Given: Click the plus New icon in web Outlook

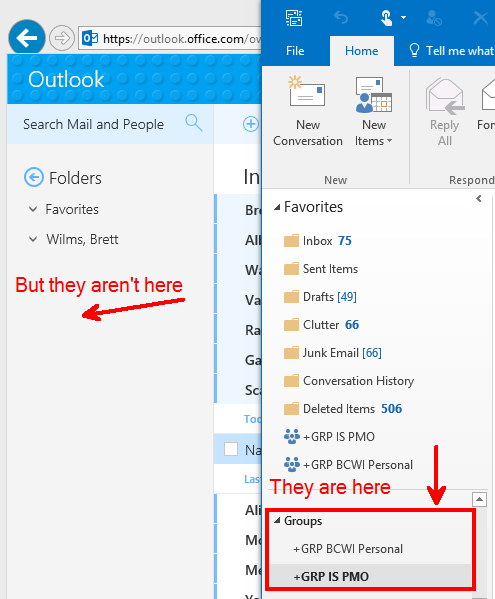Looking at the screenshot, I should pos(251,124).
